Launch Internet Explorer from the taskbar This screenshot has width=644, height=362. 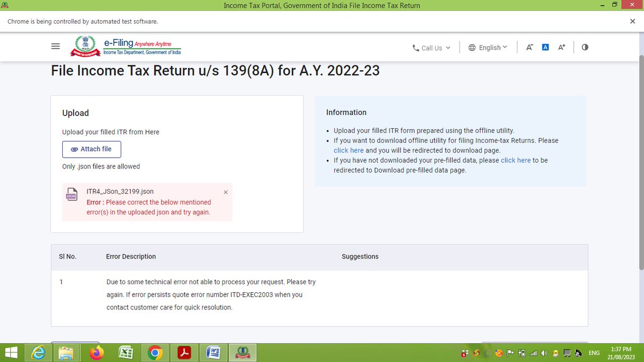point(39,352)
